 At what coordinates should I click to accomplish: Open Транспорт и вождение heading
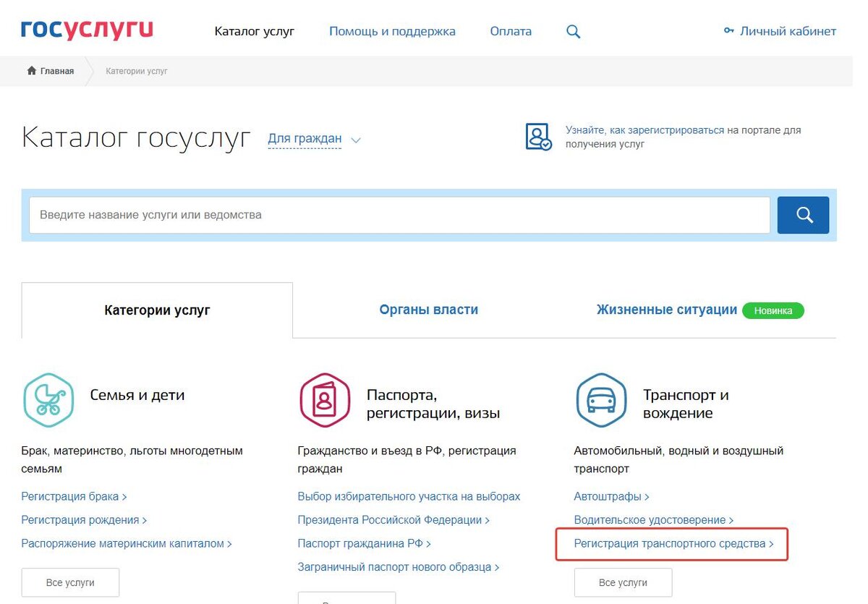tap(686, 404)
